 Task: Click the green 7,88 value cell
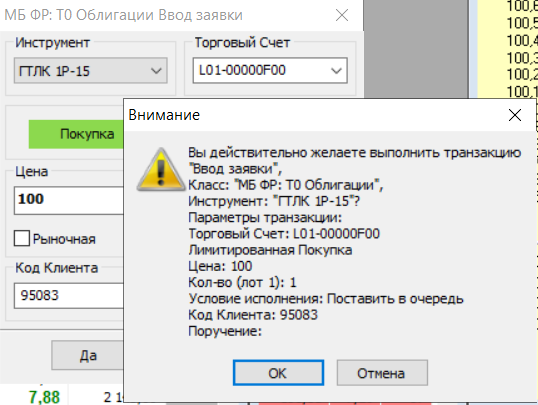[44, 397]
